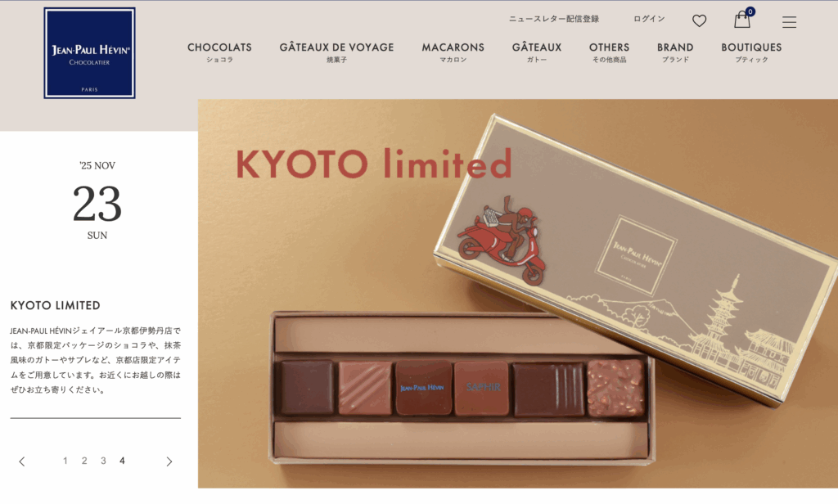838x504 pixels.
Task: Open the BRAND menu
Action: (675, 52)
